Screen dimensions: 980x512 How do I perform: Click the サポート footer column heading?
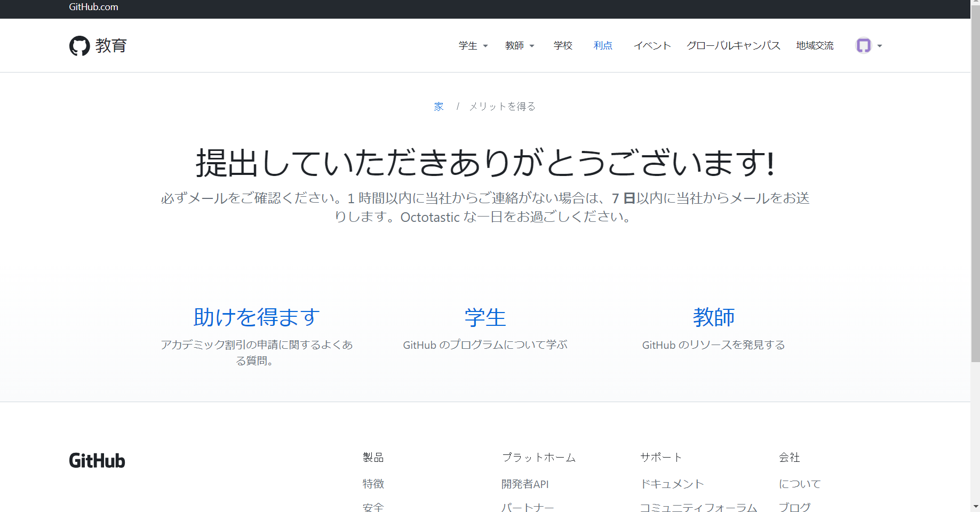coord(661,457)
